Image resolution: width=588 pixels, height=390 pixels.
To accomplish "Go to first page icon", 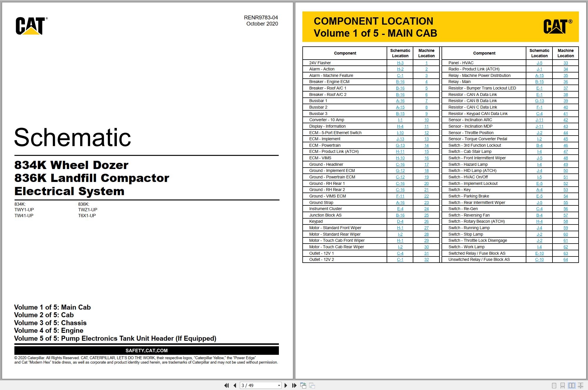I will coord(226,385).
